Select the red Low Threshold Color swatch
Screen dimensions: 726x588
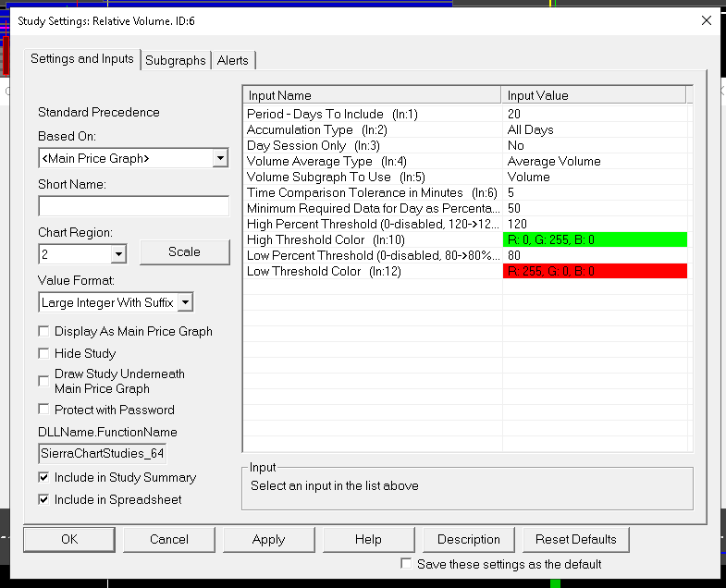pyautogui.click(x=595, y=271)
